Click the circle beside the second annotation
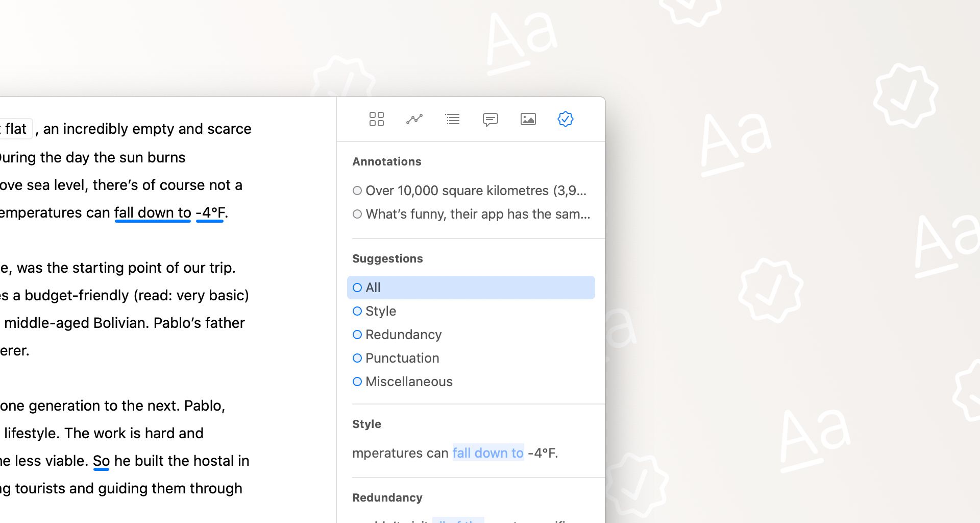The image size is (980, 523). pos(357,214)
